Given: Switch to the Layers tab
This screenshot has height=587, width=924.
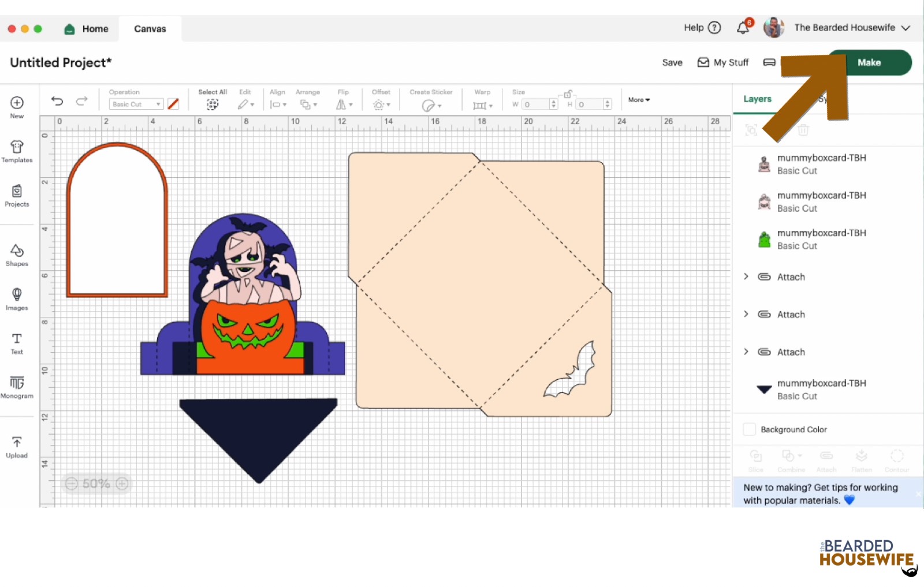Looking at the screenshot, I should pyautogui.click(x=757, y=99).
